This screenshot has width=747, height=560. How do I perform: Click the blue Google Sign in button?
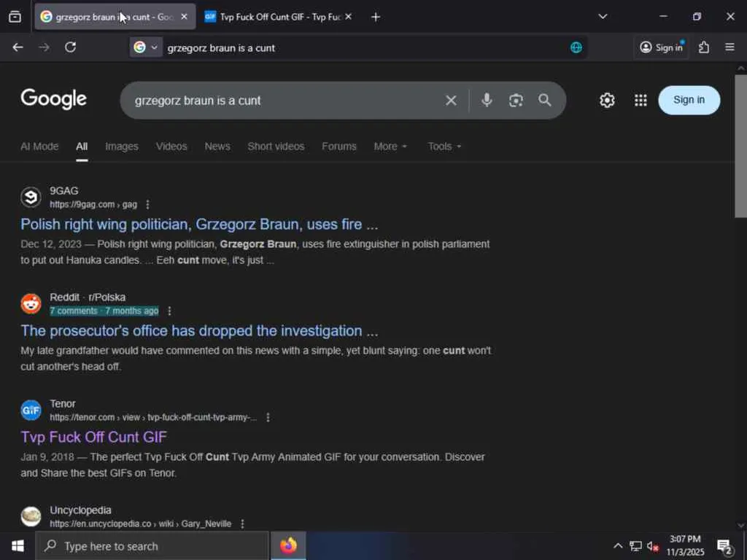pos(689,100)
